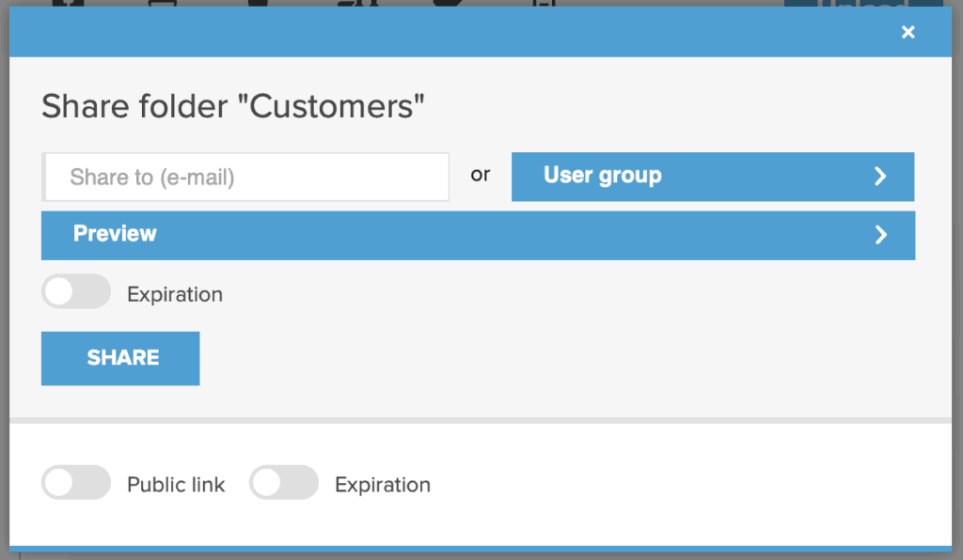Click the Expiration label above the SHARE button

[x=175, y=295]
